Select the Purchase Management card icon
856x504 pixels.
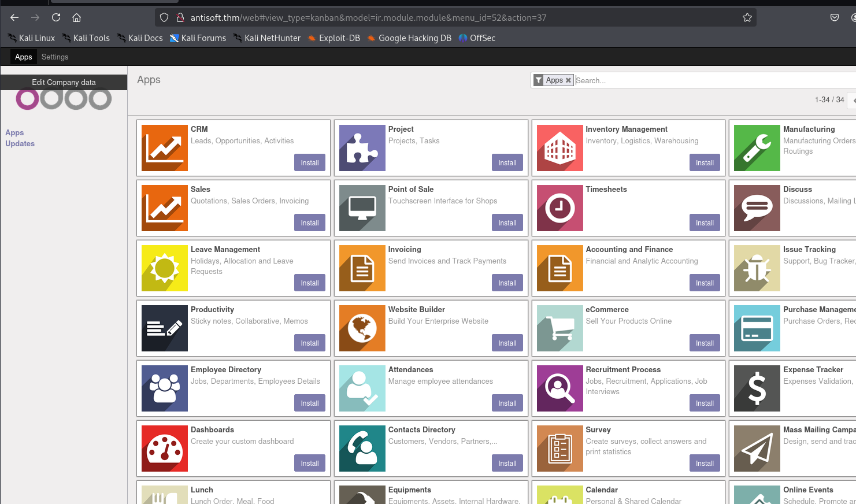757,328
